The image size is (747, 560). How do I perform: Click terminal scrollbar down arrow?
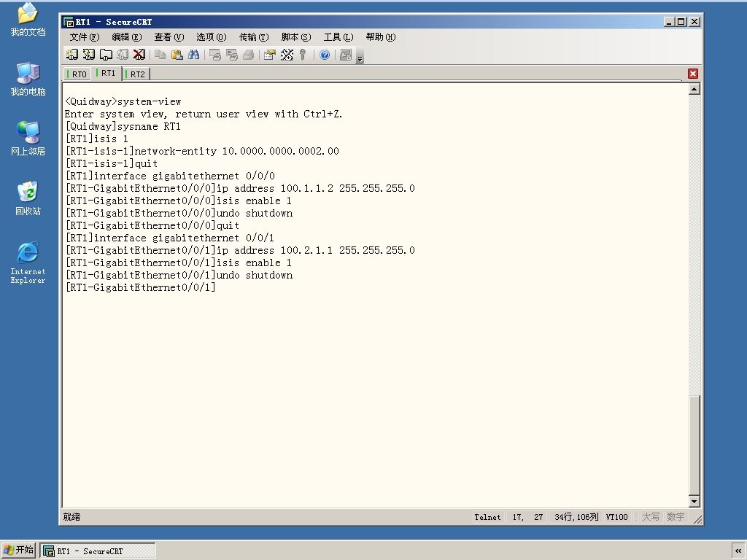pos(694,502)
